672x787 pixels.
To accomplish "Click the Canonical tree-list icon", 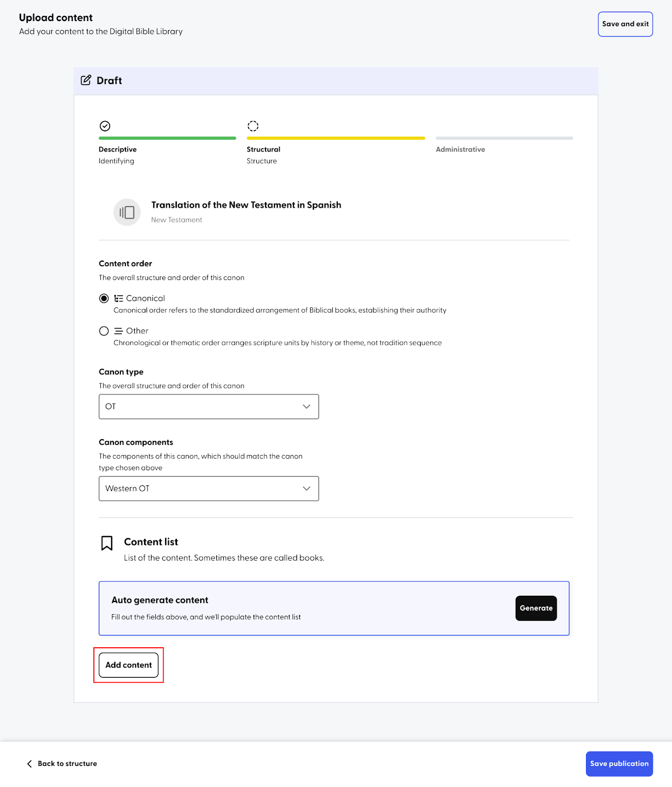I will point(118,299).
